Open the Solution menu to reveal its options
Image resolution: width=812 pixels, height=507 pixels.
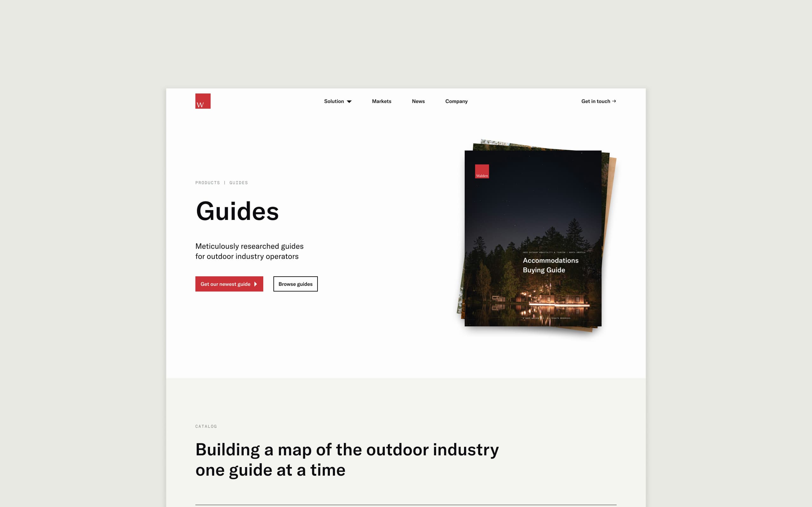(337, 101)
